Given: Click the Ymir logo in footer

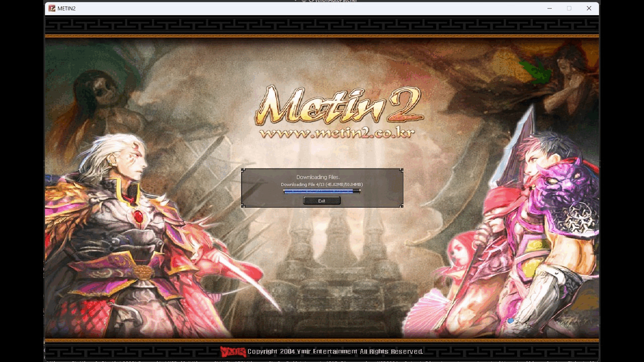Looking at the screenshot, I should (233, 351).
